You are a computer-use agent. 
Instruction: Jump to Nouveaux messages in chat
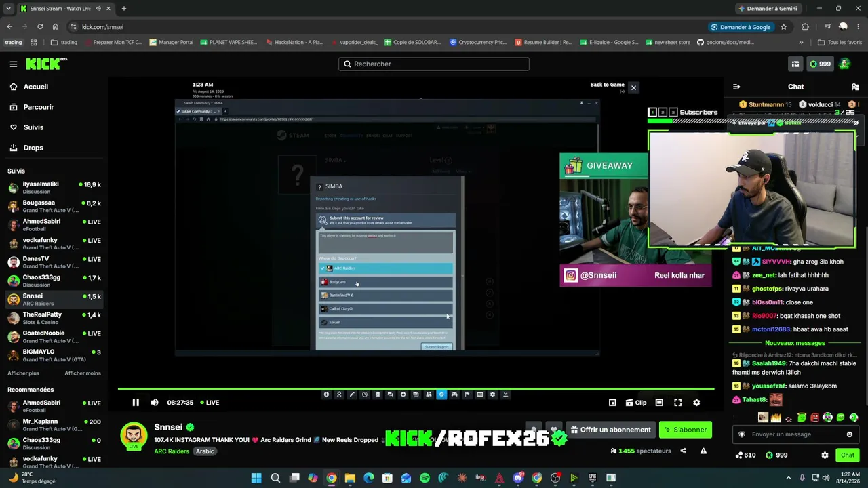795,343
